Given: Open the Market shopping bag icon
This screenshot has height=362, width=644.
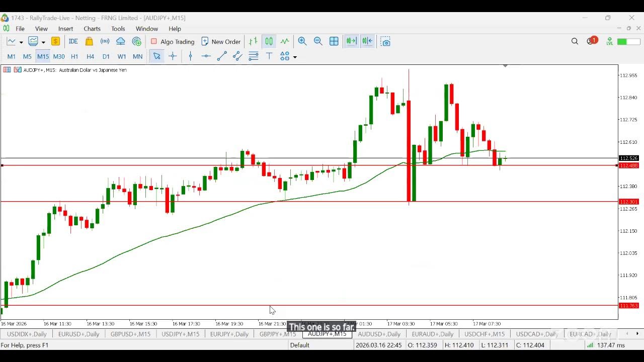Looking at the screenshot, I should coord(89,42).
